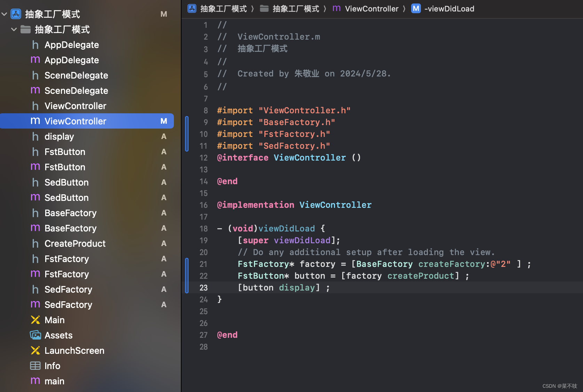Image resolution: width=583 pixels, height=392 pixels.
Task: Click the h icon beside AppDelegate header
Action: (35, 45)
